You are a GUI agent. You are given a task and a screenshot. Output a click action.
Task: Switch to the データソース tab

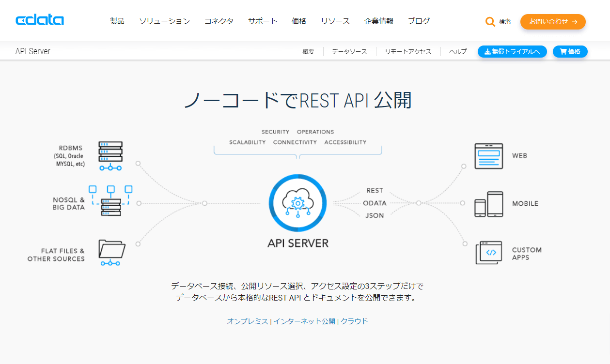tap(349, 51)
